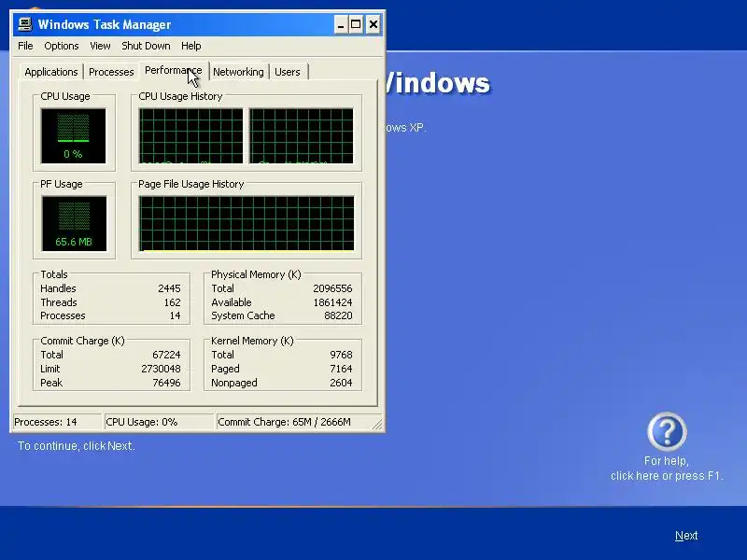Switch to the Processes tab
747x560 pixels.
[x=111, y=72]
